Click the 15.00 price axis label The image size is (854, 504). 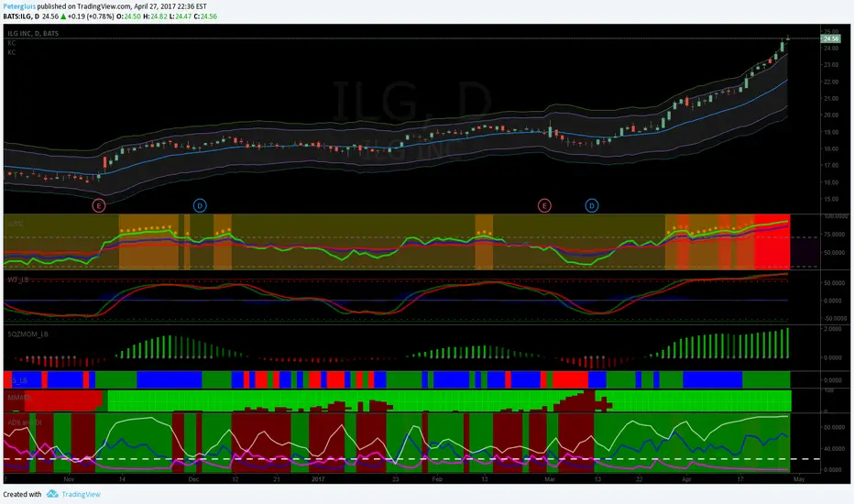831,199
